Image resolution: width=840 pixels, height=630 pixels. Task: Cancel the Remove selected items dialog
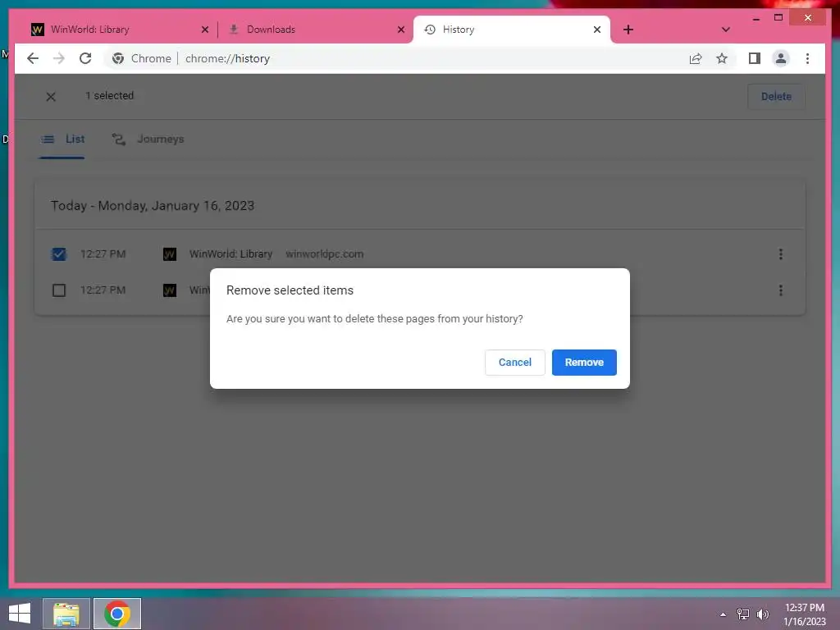click(515, 362)
